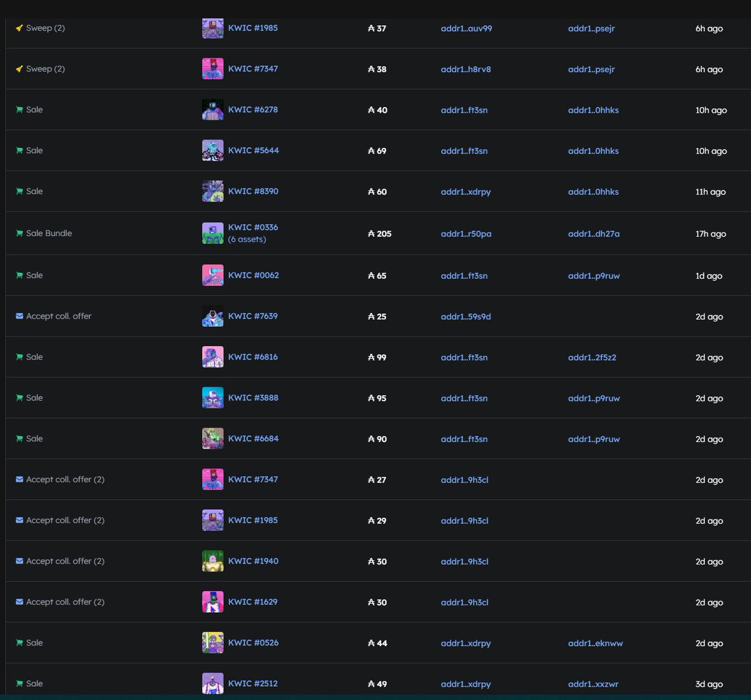Viewport: 751px width, 700px height.
Task: Open the KWIC #3888 asset link
Action: 253,398
